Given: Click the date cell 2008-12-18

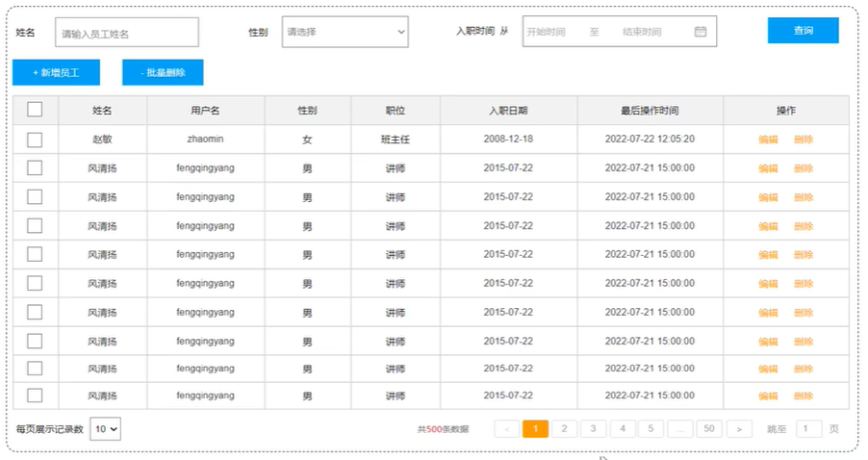Looking at the screenshot, I should (508, 139).
